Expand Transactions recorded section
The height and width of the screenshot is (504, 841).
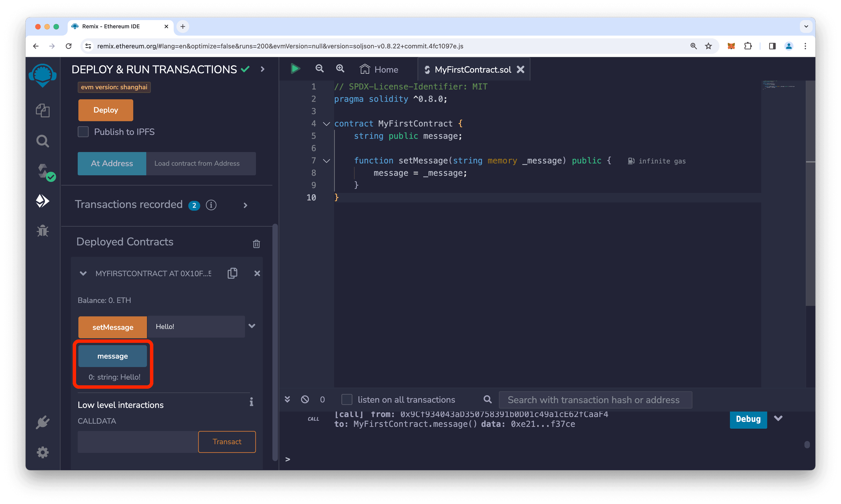pyautogui.click(x=245, y=205)
